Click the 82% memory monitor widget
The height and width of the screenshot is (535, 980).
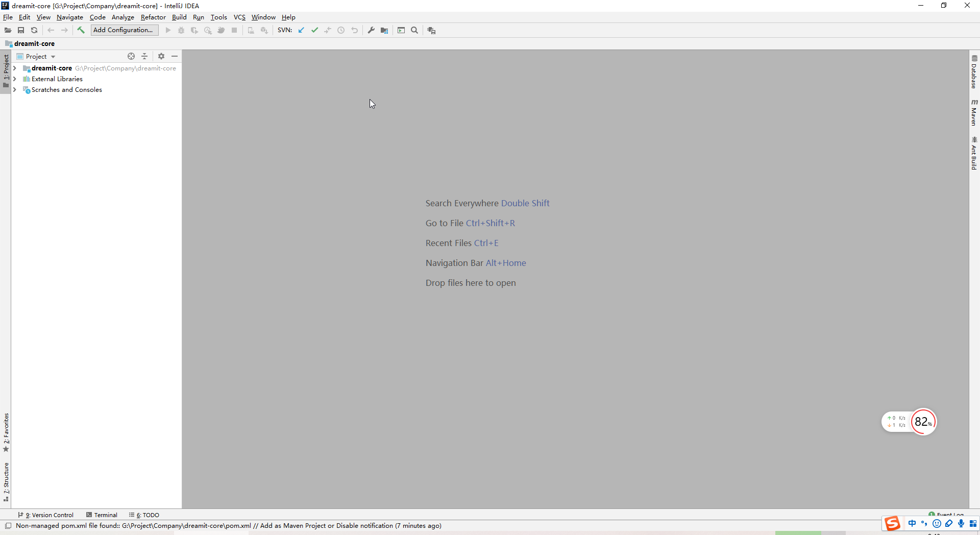point(923,422)
